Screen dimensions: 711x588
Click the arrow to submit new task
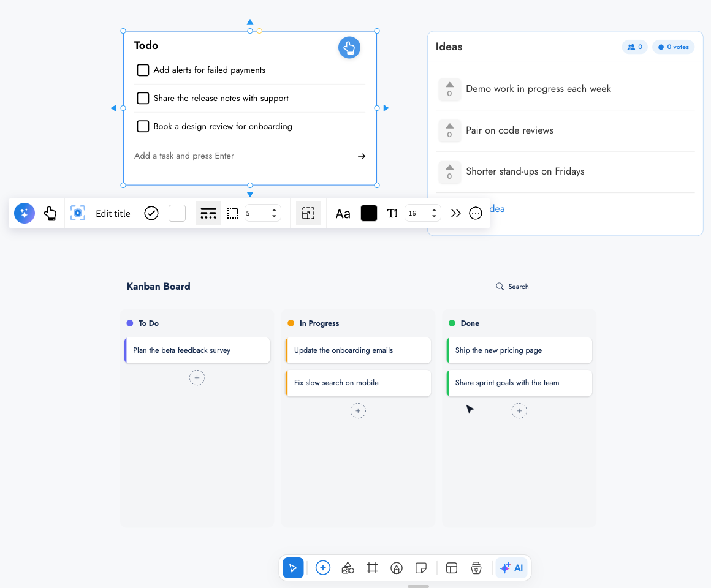click(x=362, y=156)
